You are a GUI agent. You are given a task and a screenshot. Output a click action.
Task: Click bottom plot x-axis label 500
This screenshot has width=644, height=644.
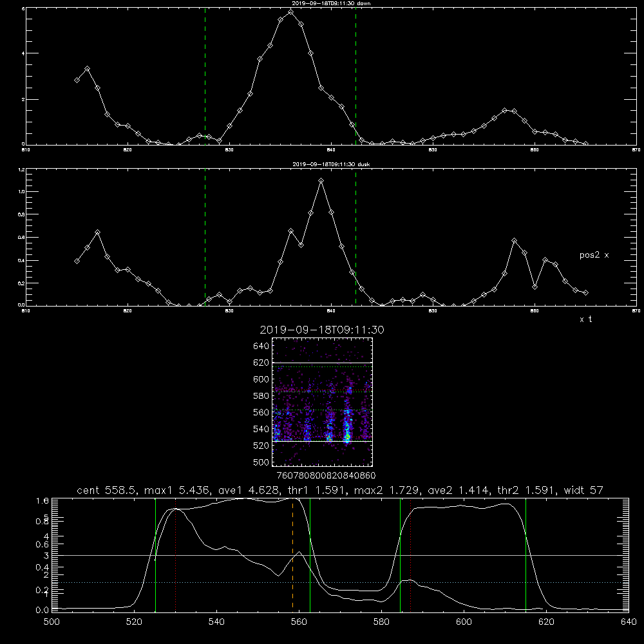[x=52, y=622]
